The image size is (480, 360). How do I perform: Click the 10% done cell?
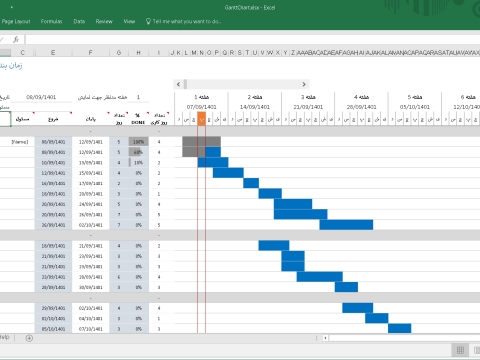click(x=138, y=163)
